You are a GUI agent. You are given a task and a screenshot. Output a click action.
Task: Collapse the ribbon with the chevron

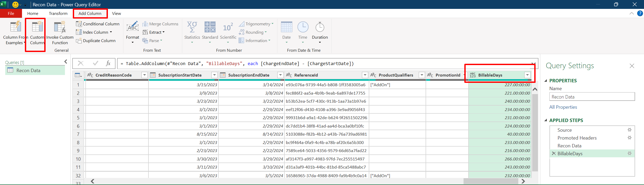tap(632, 14)
